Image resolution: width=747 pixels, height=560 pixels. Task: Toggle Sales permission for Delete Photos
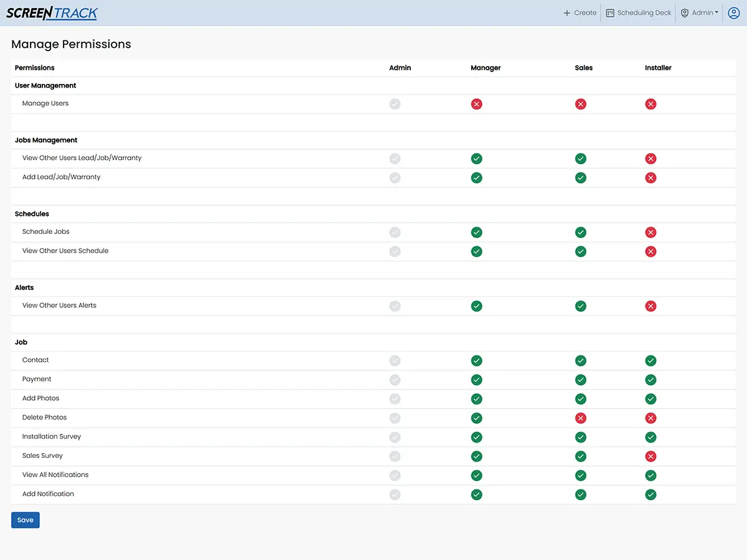click(x=581, y=418)
